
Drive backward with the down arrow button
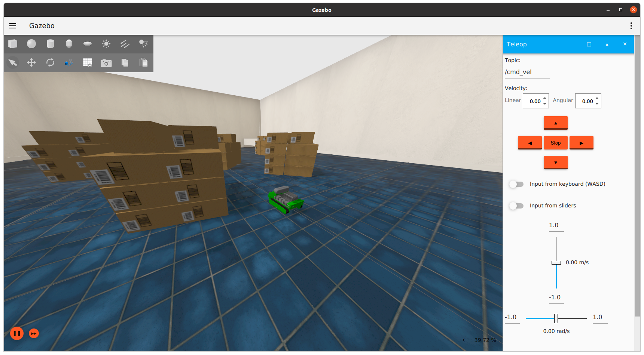[x=556, y=163]
